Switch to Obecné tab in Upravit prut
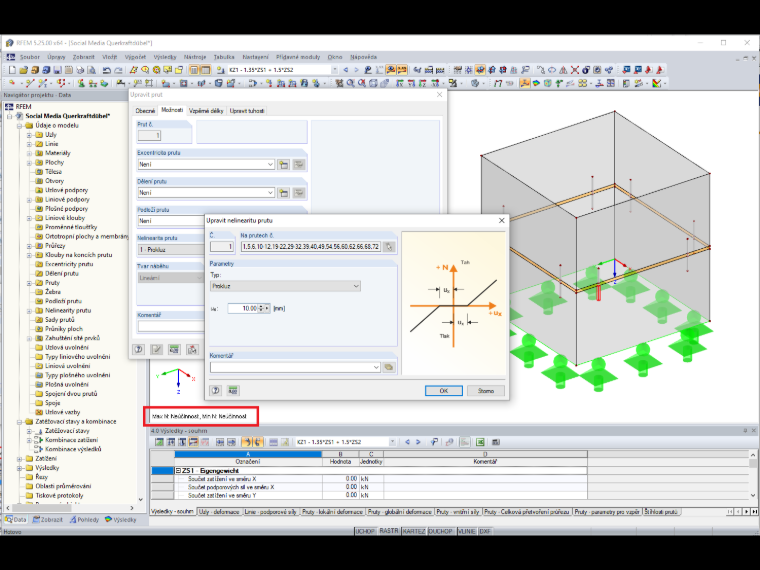The width and height of the screenshot is (760, 570). pos(145,111)
